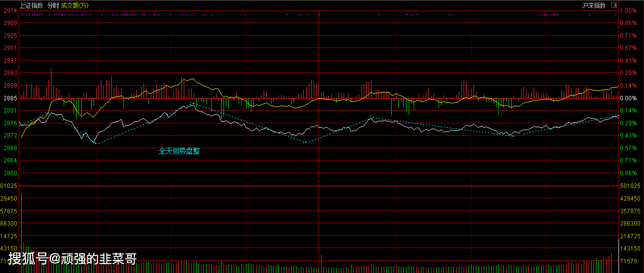Select the 沪深指数 label
Screen dimensions: 644x273
pos(594,5)
